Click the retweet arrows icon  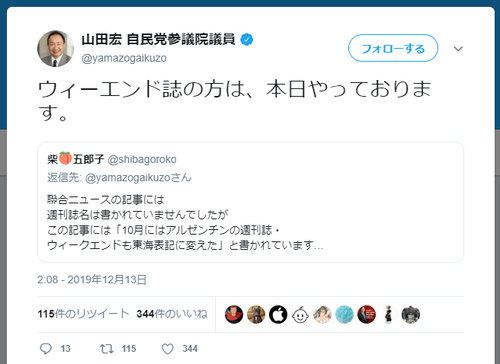[x=107, y=349]
